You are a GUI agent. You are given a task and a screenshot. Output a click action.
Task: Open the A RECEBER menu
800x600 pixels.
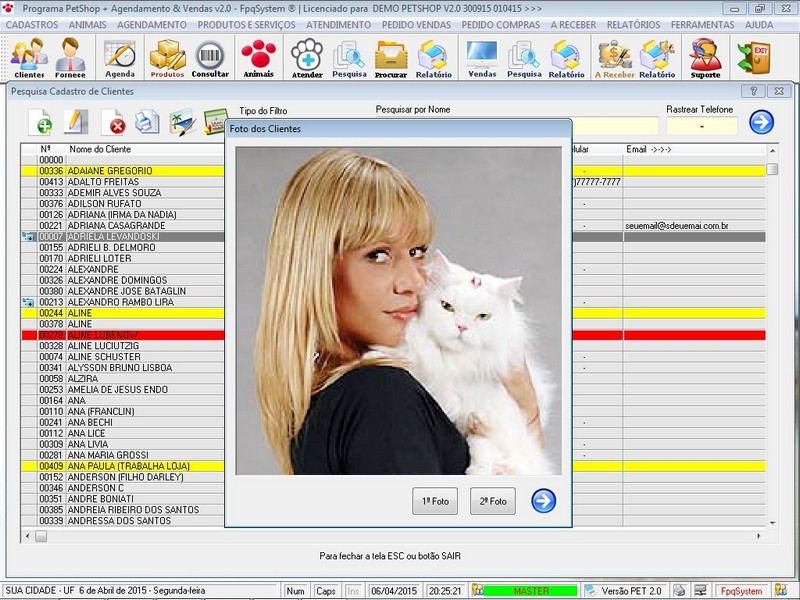pos(573,24)
